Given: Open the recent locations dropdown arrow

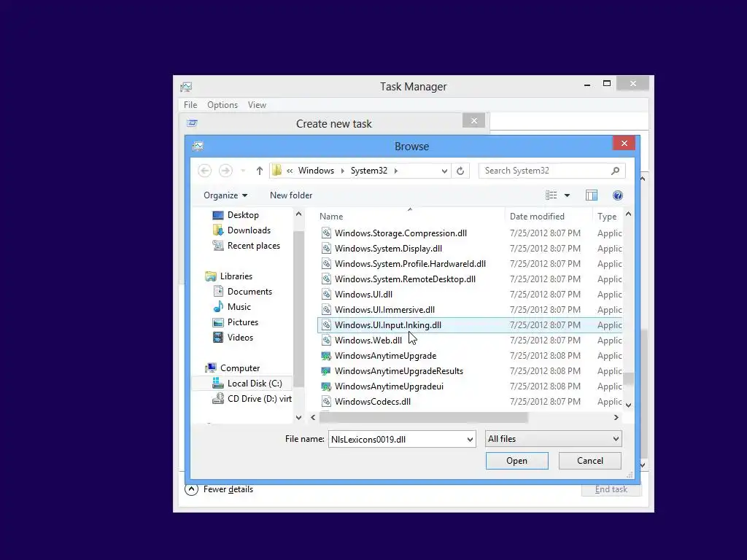Looking at the screenshot, I should pyautogui.click(x=243, y=171).
